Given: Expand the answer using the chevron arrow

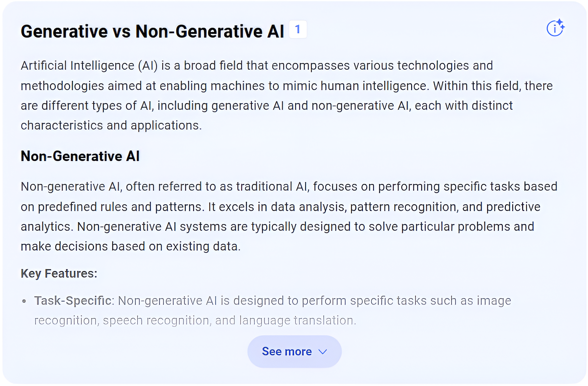Looking at the screenshot, I should (x=323, y=352).
